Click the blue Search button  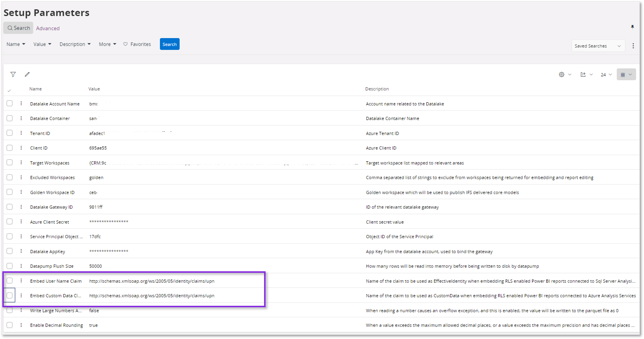point(169,44)
